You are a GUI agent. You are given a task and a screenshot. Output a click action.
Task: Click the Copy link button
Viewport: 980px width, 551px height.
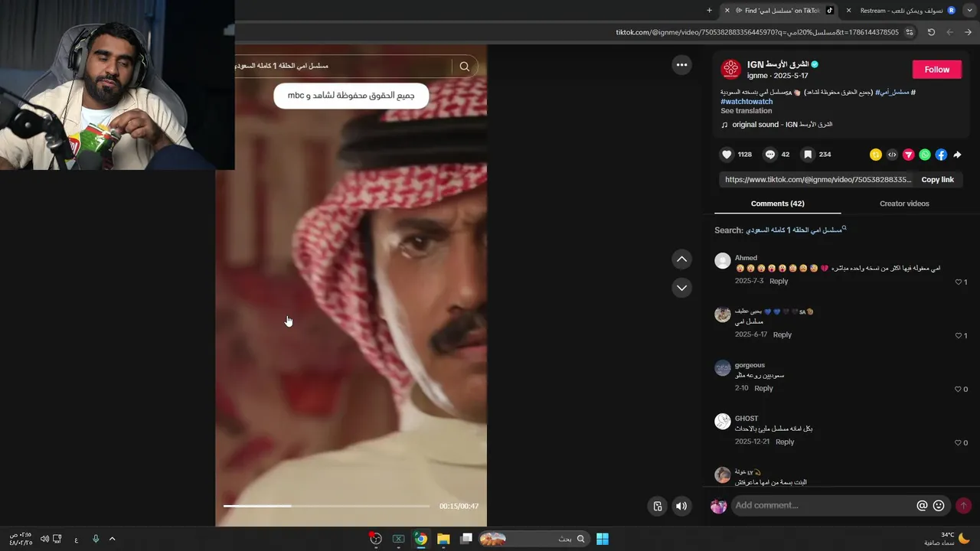[937, 180]
